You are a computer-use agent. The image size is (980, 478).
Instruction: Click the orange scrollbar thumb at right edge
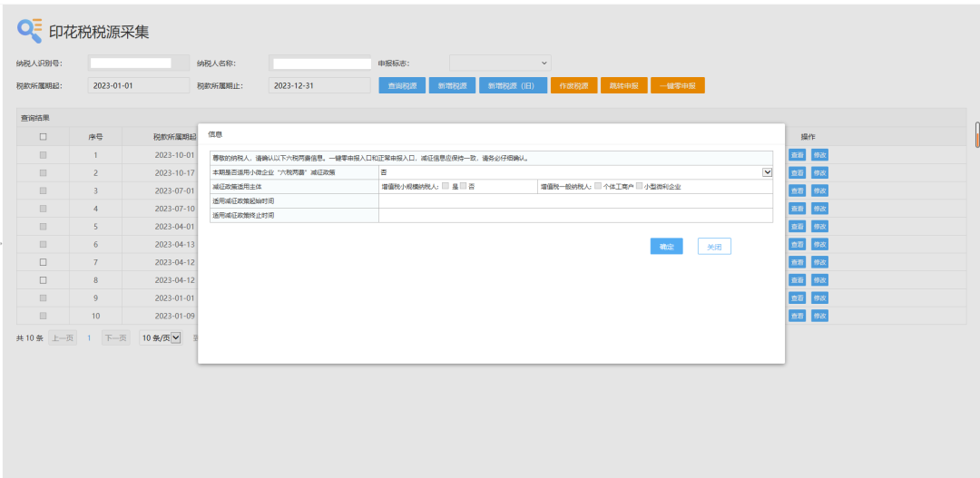(977, 134)
